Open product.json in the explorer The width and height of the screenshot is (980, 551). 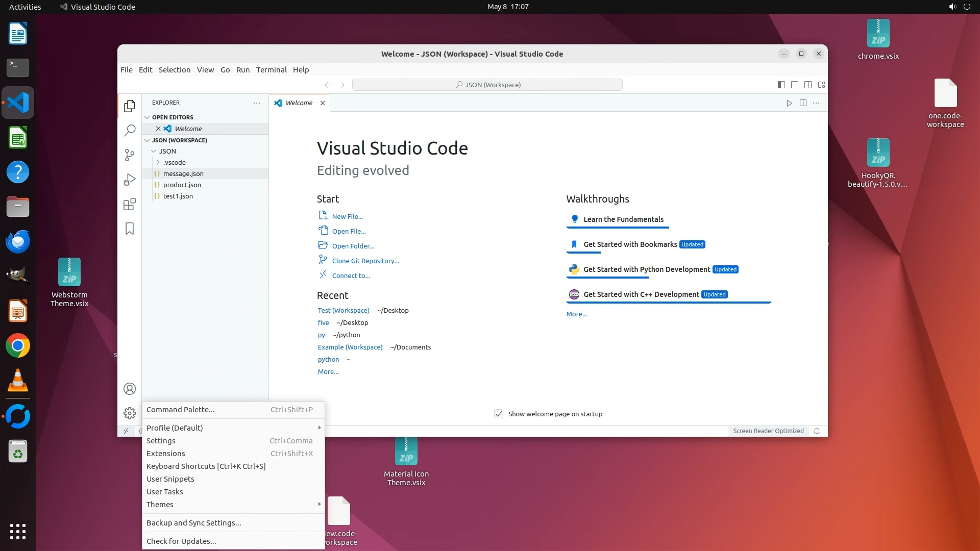182,185
